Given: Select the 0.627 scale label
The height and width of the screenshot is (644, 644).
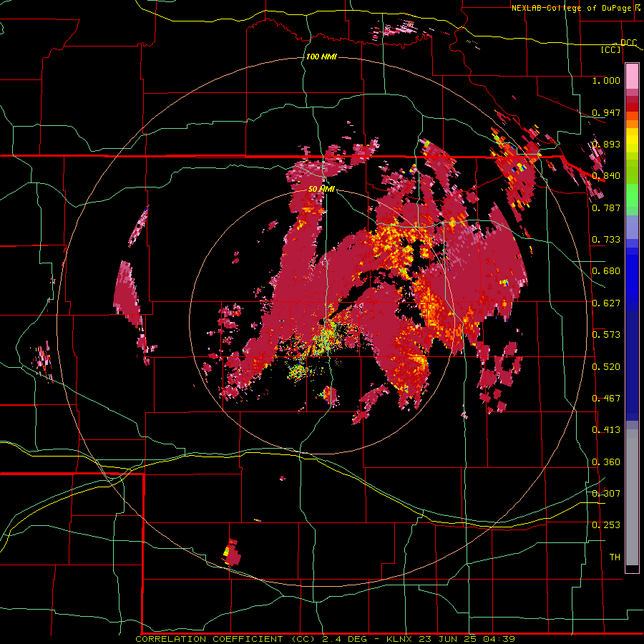Looking at the screenshot, I should tap(606, 303).
